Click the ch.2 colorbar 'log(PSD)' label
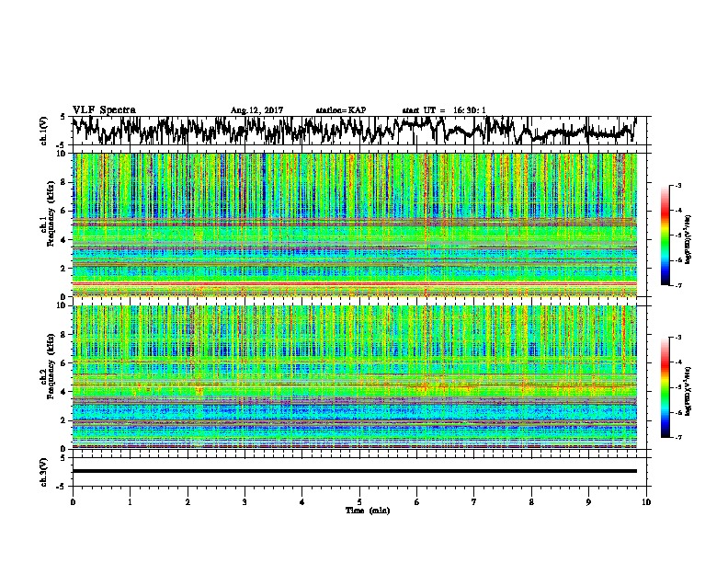 tap(688, 391)
